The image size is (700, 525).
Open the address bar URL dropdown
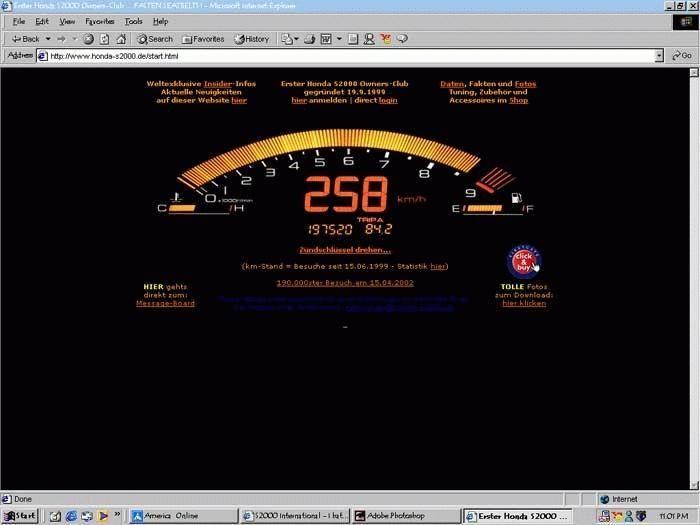point(659,56)
